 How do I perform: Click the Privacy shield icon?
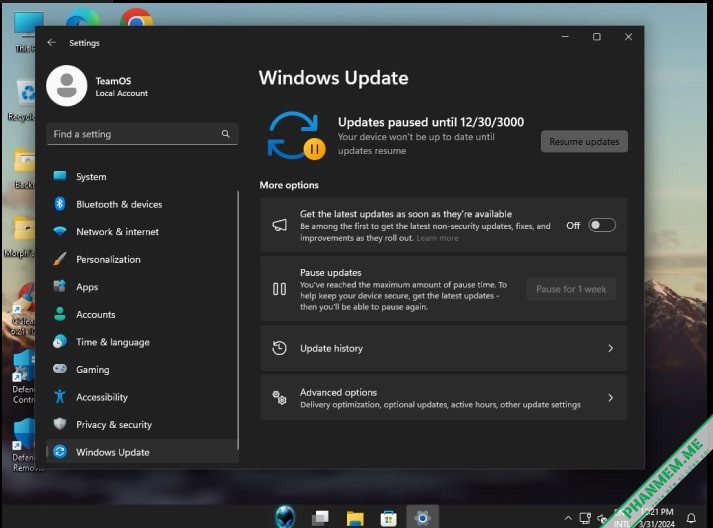click(x=60, y=424)
